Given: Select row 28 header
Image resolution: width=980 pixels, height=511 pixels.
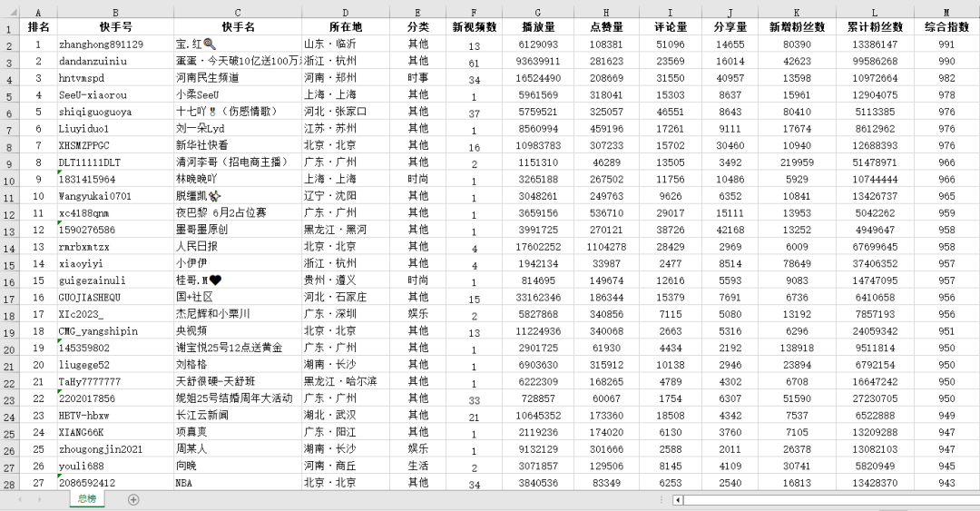Looking at the screenshot, I should click(x=9, y=484).
